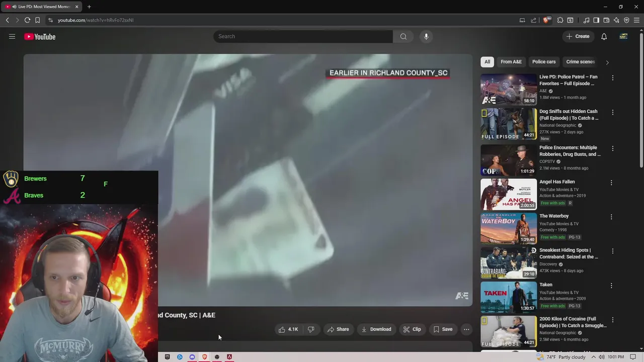Screen dimensions: 644x362
Task: Select the From A&E filter chip
Action: pyautogui.click(x=511, y=62)
